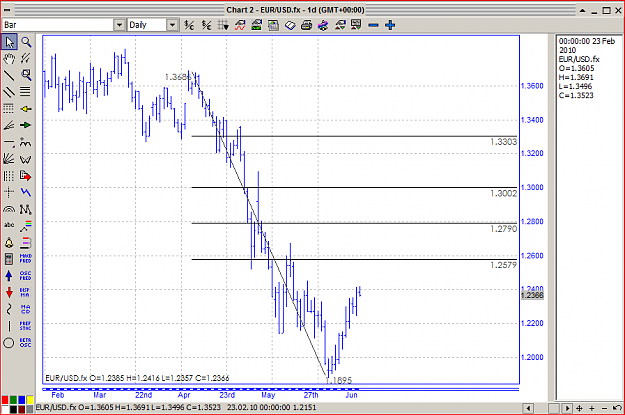The width and height of the screenshot is (625, 415).
Task: Select the Fibonacci retracement grid tool
Action: (x=9, y=108)
